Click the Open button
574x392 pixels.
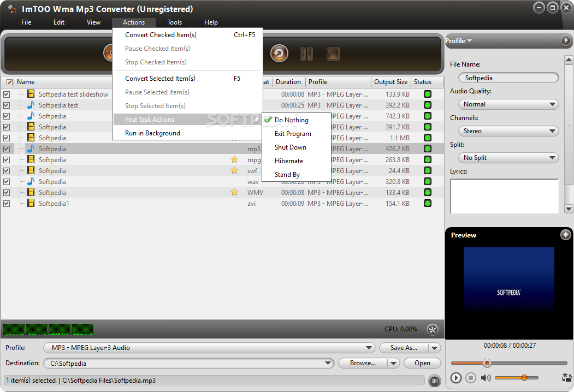[422, 363]
